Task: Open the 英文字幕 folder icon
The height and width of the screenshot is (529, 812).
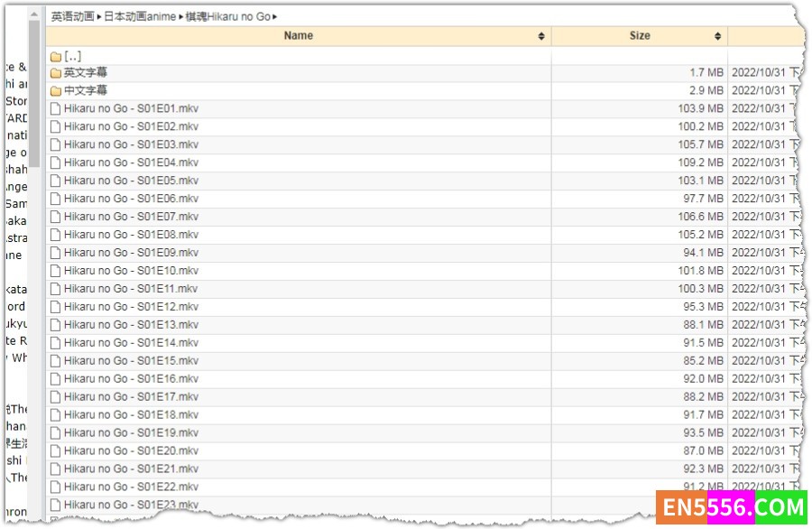Action: point(56,73)
